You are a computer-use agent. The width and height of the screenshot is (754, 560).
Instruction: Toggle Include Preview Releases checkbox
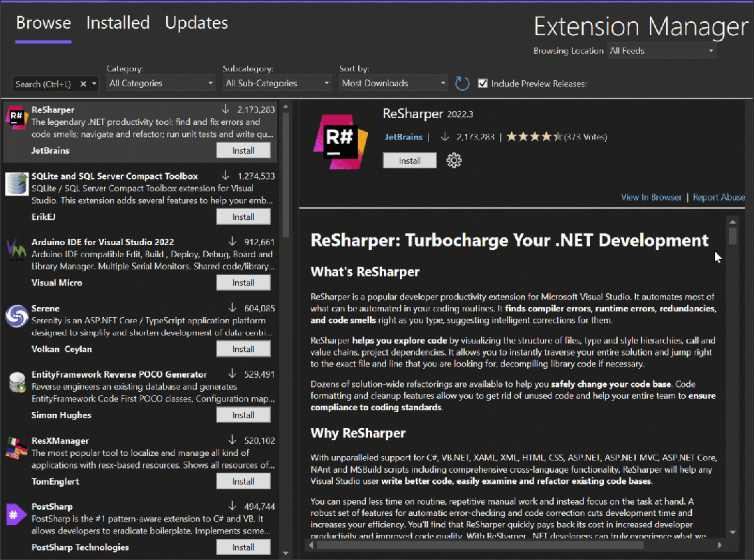coord(483,83)
